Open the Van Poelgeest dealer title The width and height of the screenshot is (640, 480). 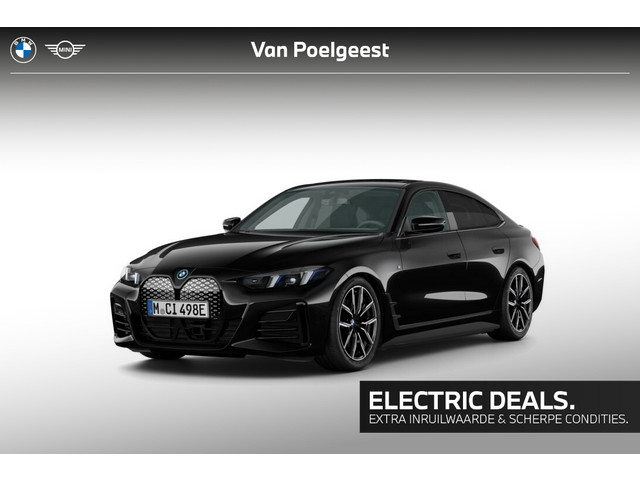(x=320, y=50)
